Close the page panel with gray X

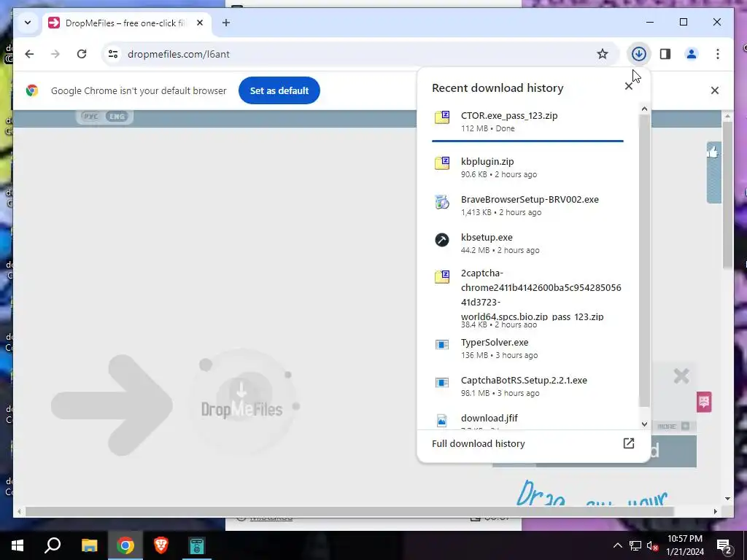(681, 376)
